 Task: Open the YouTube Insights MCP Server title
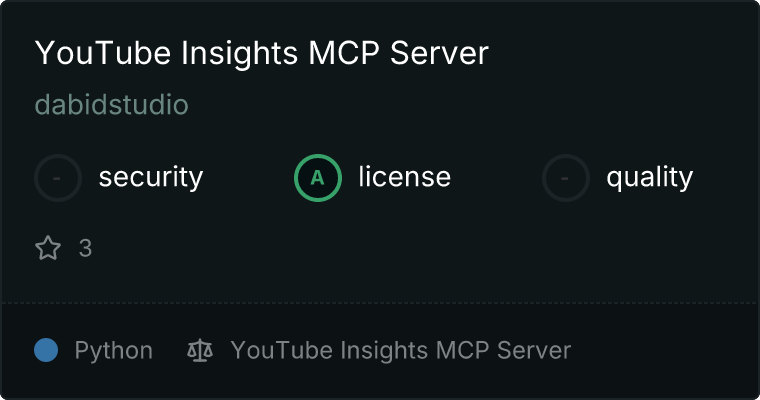tap(262, 53)
